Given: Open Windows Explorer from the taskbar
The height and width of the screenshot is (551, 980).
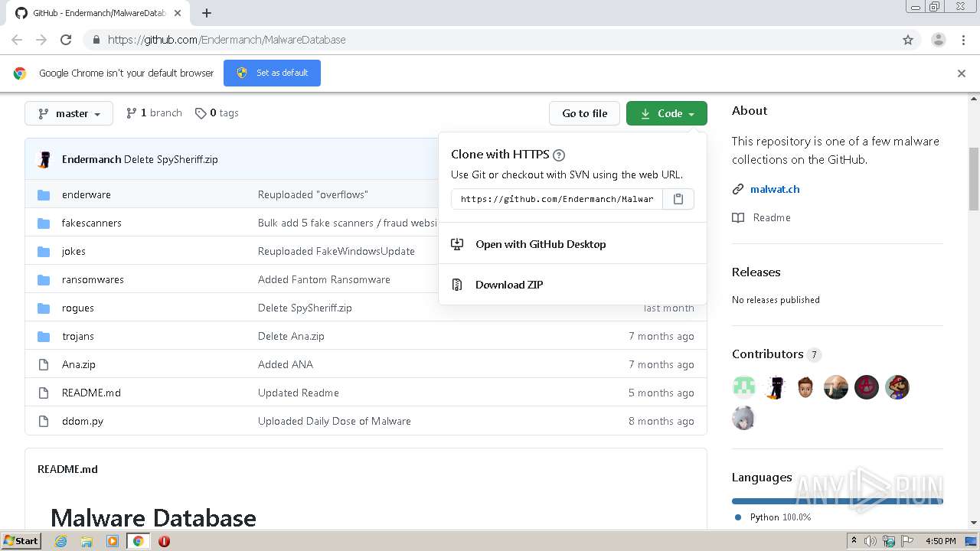Looking at the screenshot, I should coord(87,541).
